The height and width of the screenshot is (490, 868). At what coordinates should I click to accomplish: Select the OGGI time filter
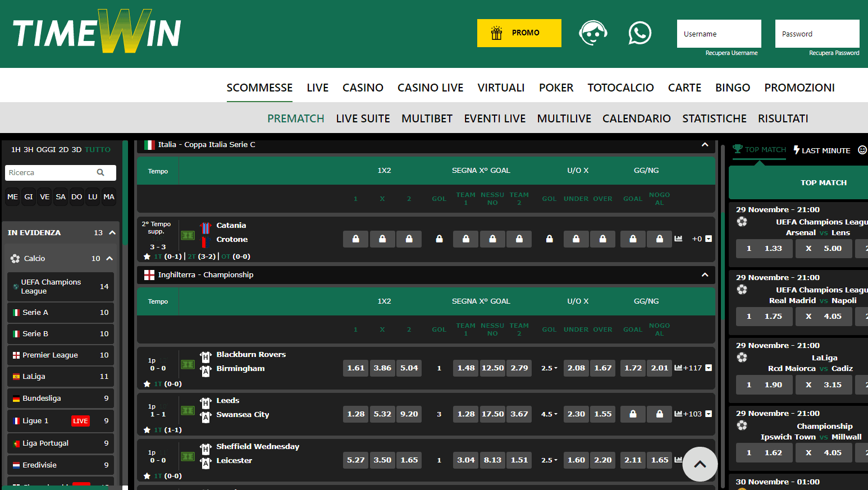click(46, 150)
